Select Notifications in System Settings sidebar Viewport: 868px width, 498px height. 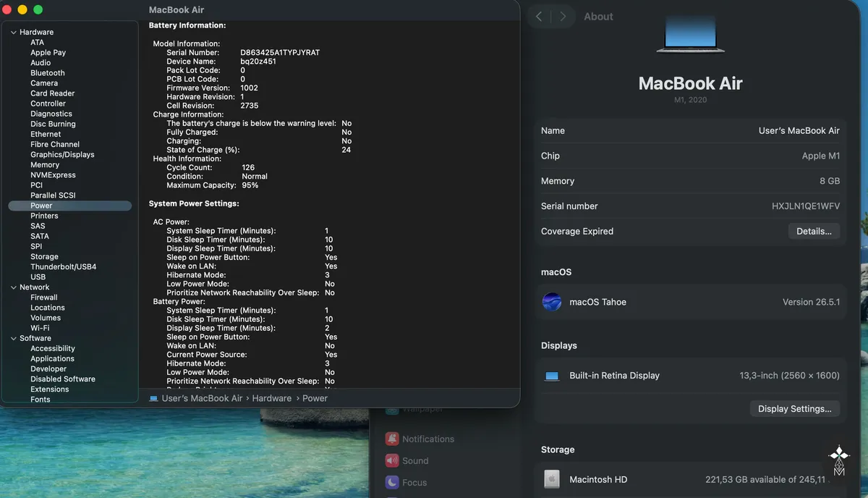point(428,439)
